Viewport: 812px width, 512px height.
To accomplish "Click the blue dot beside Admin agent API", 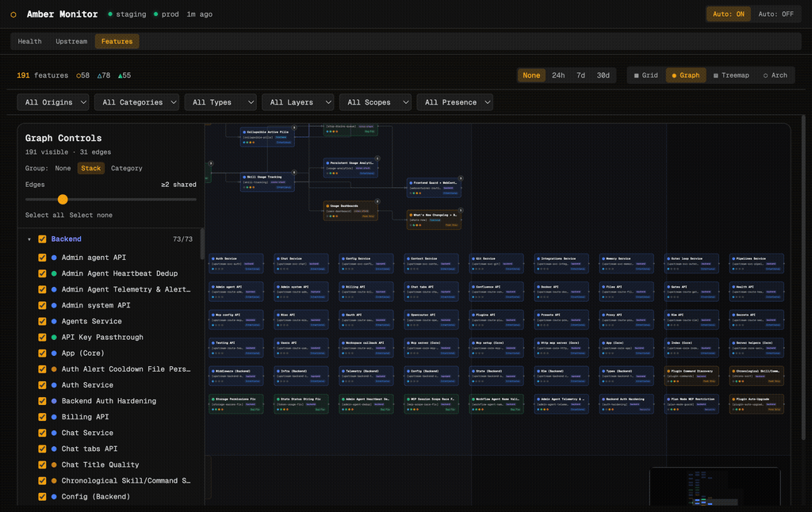I will point(54,258).
